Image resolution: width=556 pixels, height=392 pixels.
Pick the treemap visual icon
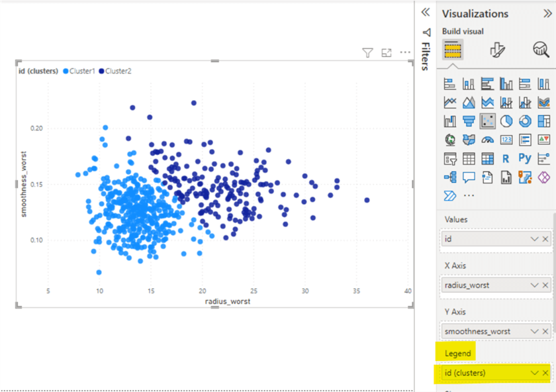click(x=543, y=121)
